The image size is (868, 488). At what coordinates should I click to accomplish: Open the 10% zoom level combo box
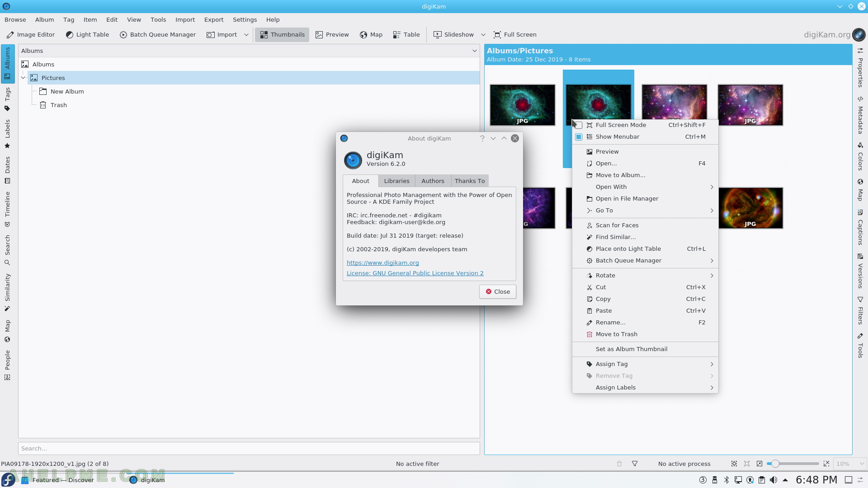click(x=849, y=464)
